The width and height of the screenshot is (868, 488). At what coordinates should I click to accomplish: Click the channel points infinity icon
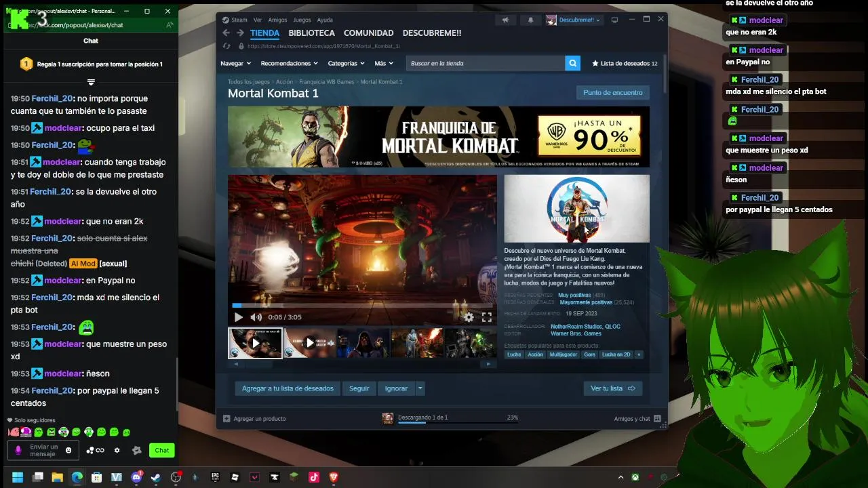(96, 450)
